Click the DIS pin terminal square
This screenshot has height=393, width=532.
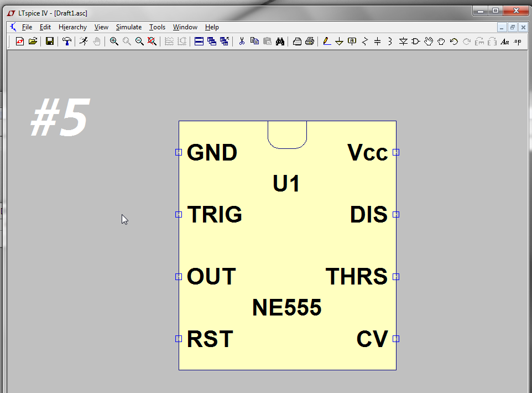(396, 214)
